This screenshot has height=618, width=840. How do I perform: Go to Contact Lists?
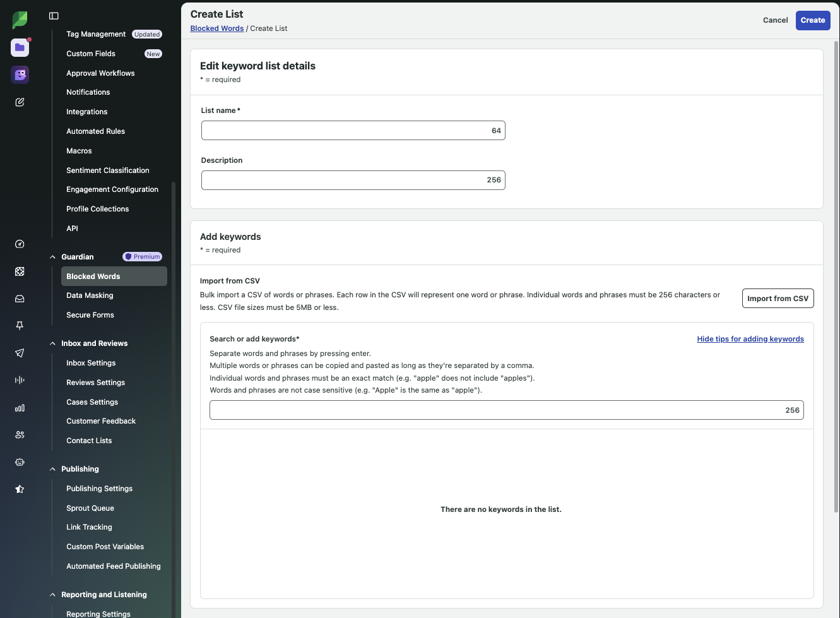click(89, 441)
